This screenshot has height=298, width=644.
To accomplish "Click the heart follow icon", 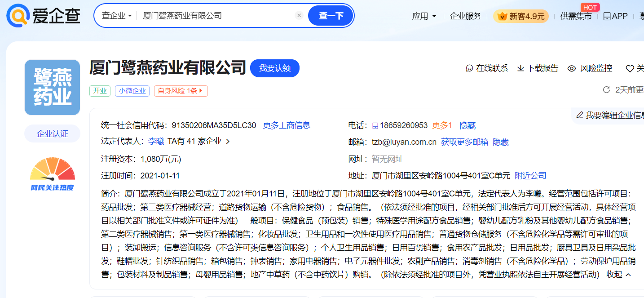I will [x=630, y=69].
